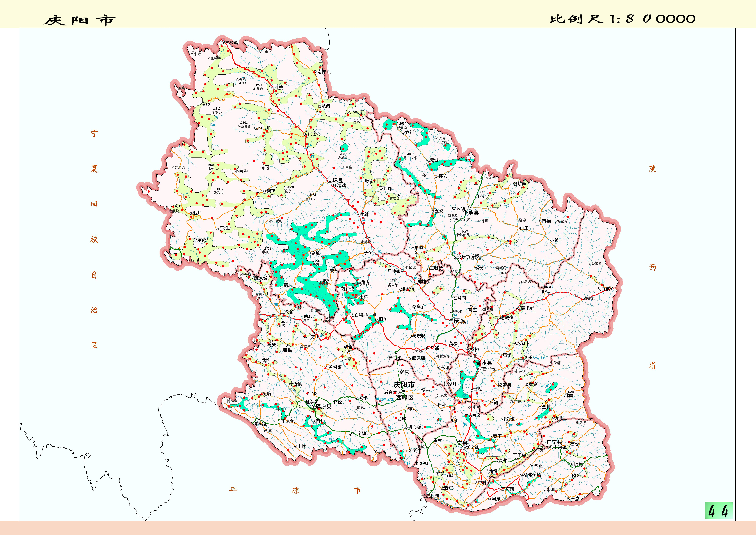Click the 平泉镇 town label
Viewport: 756px width, 535px height.
coord(288,421)
